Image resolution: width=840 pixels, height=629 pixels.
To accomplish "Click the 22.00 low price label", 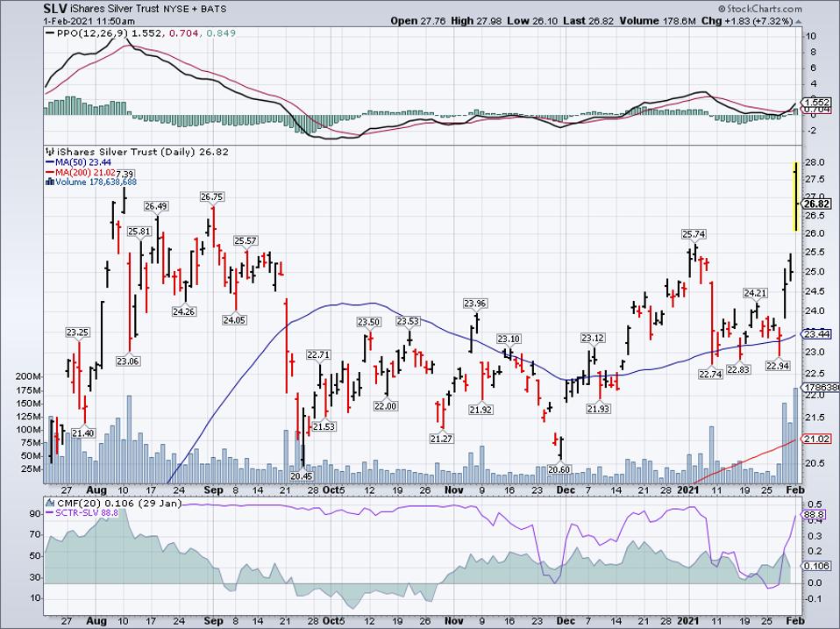I will [386, 406].
